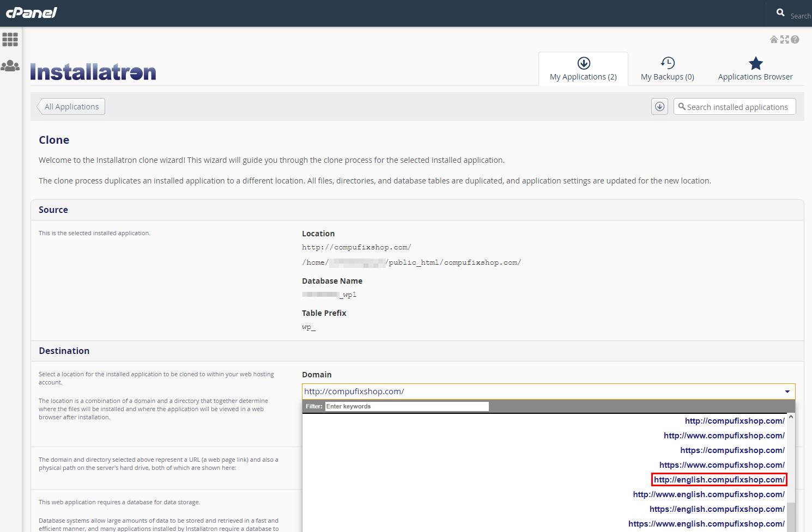This screenshot has width=812, height=532.
Task: Click the install button next to search
Action: click(659, 107)
